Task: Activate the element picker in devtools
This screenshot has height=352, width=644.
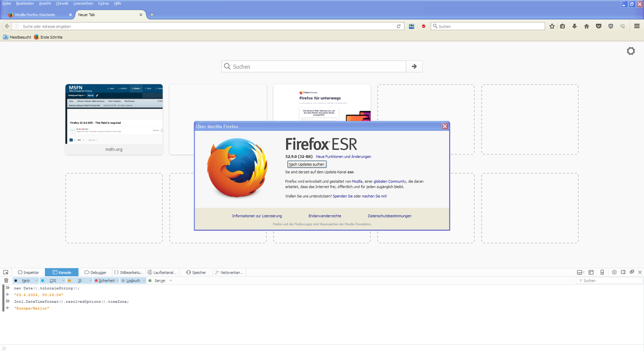Action: coord(6,272)
